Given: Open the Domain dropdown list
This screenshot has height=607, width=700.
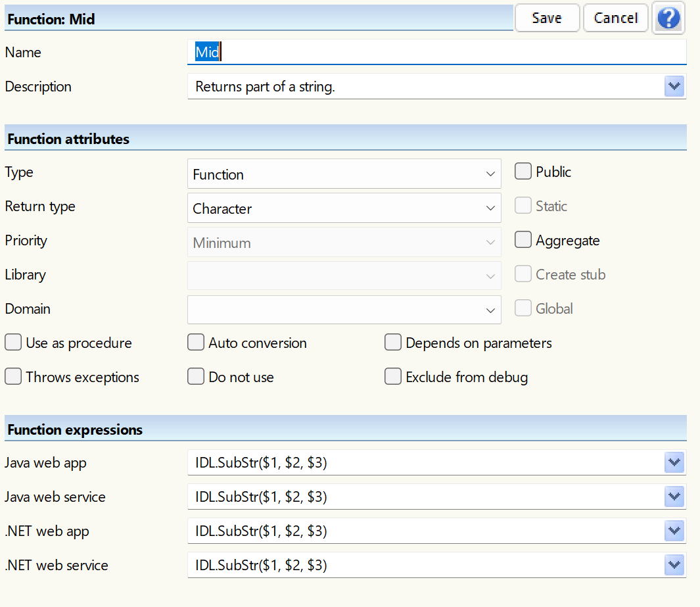Looking at the screenshot, I should (x=344, y=309).
